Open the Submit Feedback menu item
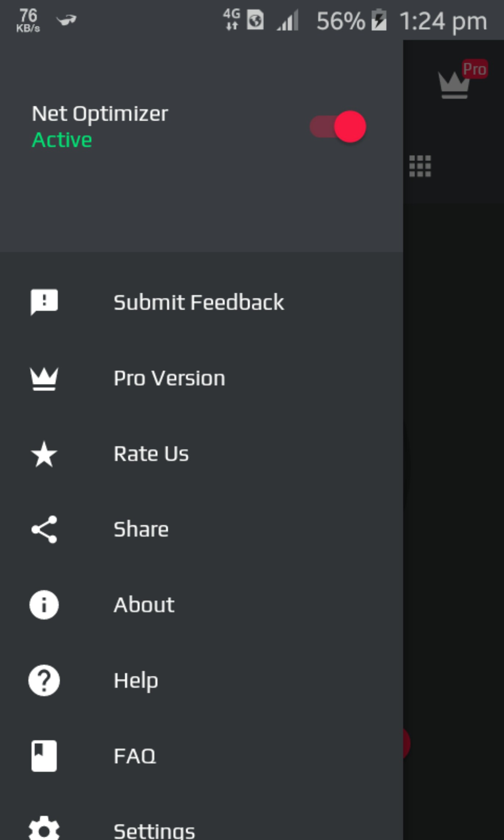The height and width of the screenshot is (840, 504). (x=199, y=302)
